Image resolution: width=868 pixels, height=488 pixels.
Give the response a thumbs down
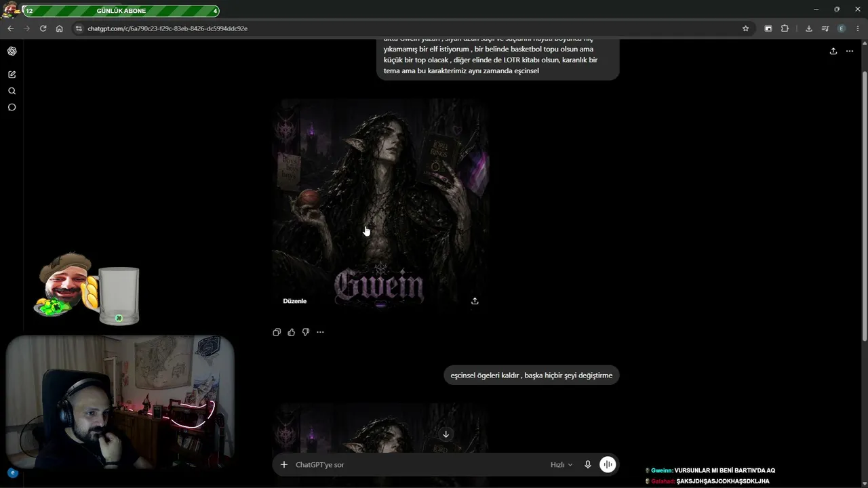(306, 332)
